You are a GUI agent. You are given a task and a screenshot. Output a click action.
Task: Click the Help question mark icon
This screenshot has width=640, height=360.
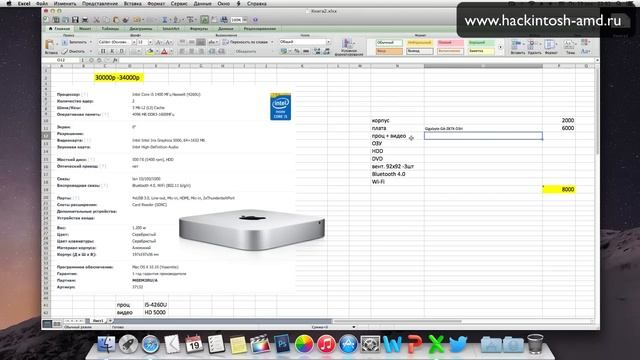click(x=256, y=20)
